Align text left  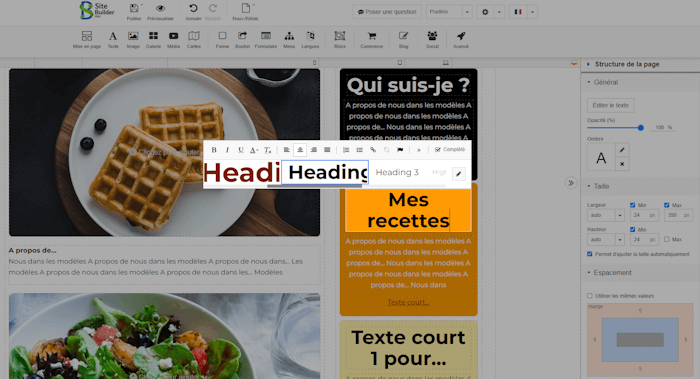[287, 150]
